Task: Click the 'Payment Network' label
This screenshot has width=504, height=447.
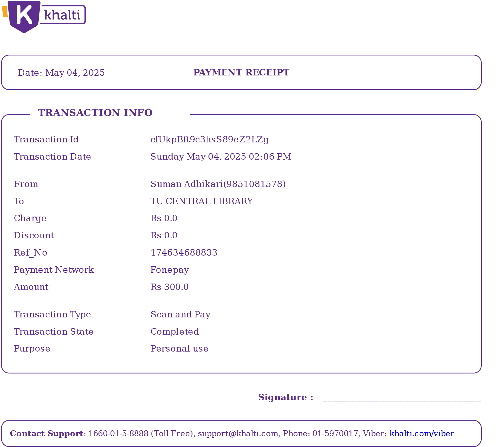Action: pyautogui.click(x=54, y=270)
